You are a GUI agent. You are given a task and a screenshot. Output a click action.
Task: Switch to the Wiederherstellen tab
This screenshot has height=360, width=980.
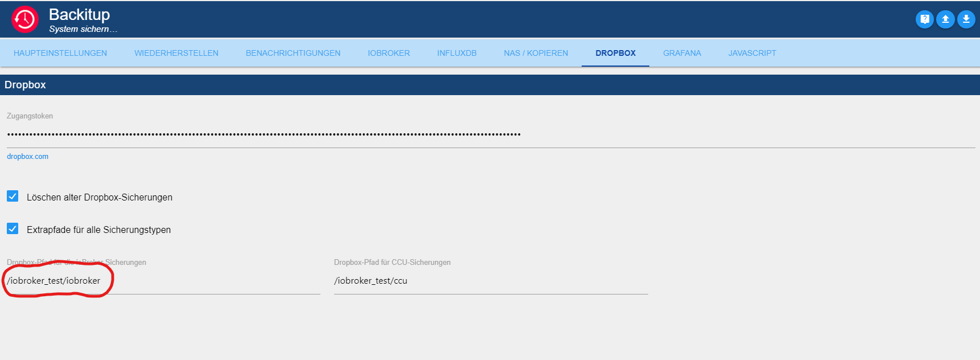176,53
